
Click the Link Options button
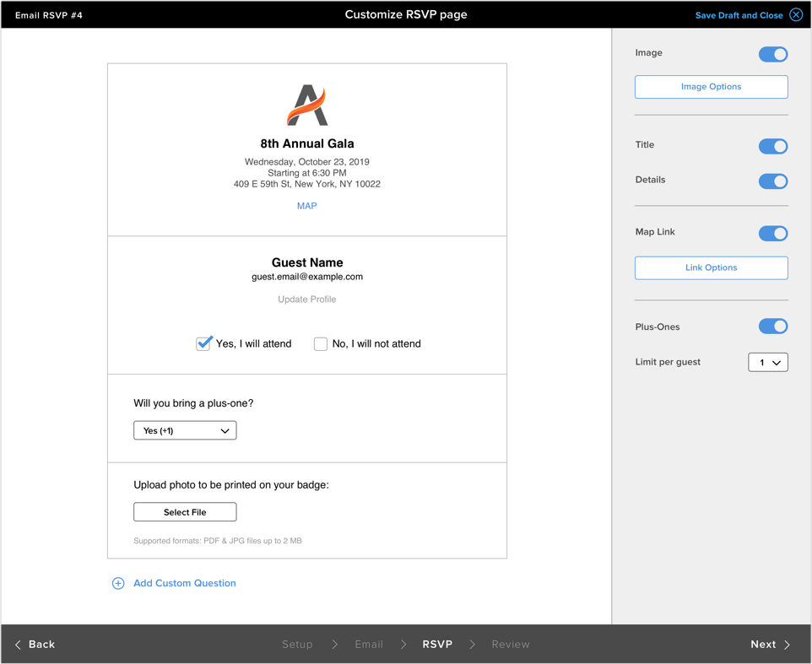click(x=711, y=268)
